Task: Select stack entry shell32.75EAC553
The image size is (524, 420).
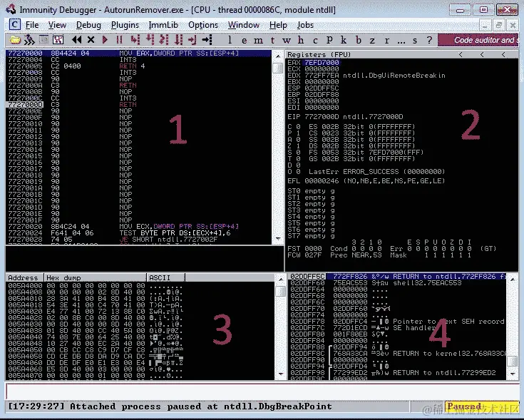Action: coord(398,283)
